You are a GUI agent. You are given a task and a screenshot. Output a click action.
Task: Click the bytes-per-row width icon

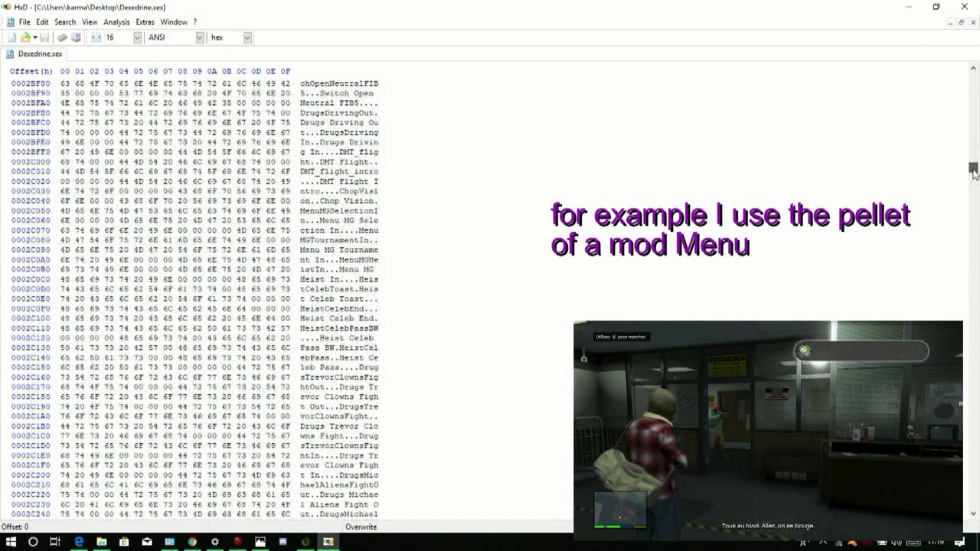(x=96, y=37)
